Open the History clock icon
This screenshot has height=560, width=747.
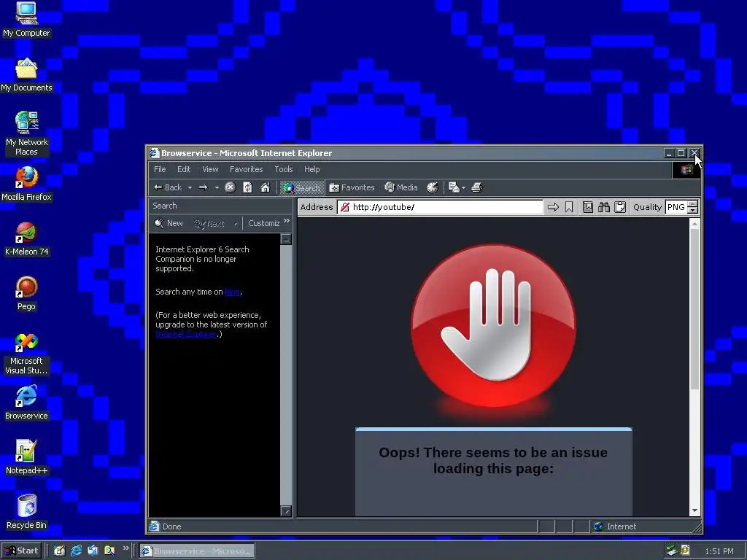click(x=432, y=187)
